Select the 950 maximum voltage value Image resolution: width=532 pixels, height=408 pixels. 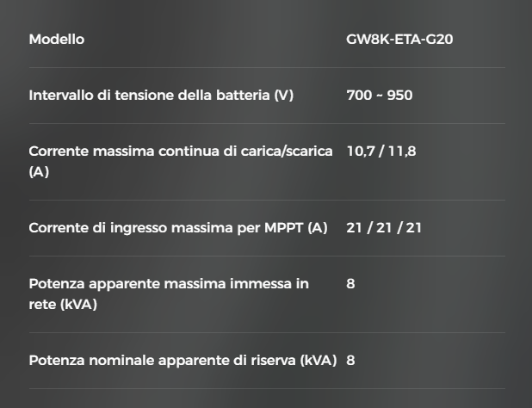pyautogui.click(x=399, y=95)
